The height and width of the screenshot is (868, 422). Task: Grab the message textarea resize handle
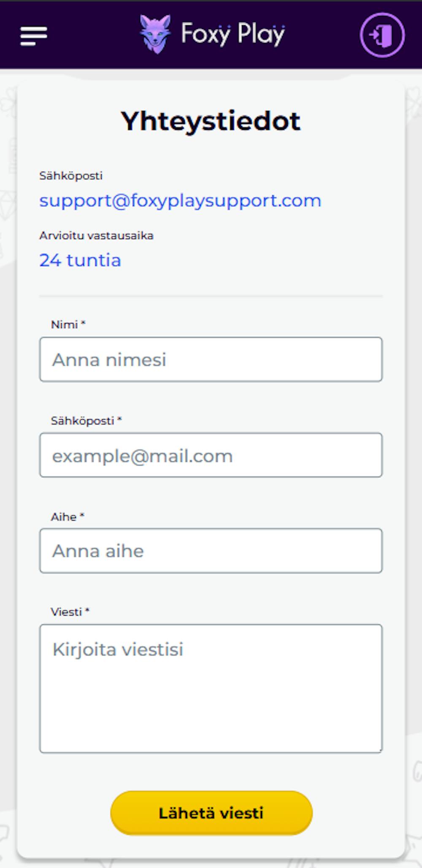[380, 750]
